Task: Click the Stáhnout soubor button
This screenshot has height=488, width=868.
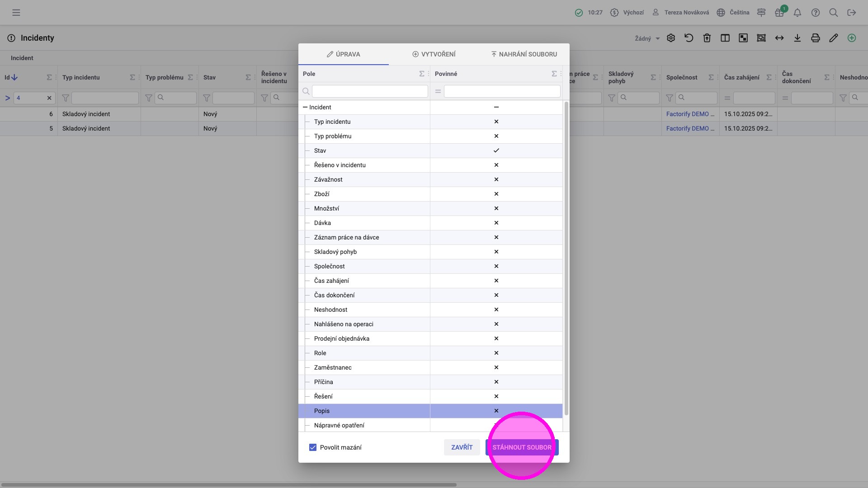Action: [522, 447]
